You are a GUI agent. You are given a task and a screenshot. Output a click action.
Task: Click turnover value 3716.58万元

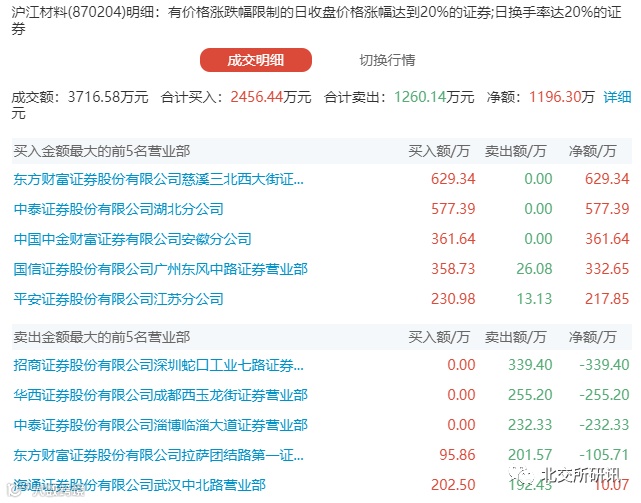(x=108, y=97)
